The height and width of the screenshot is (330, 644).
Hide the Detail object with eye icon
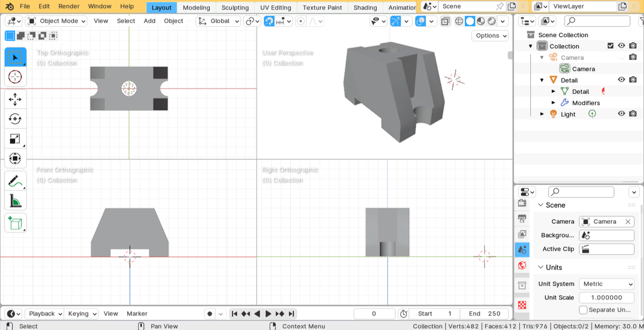coord(621,80)
